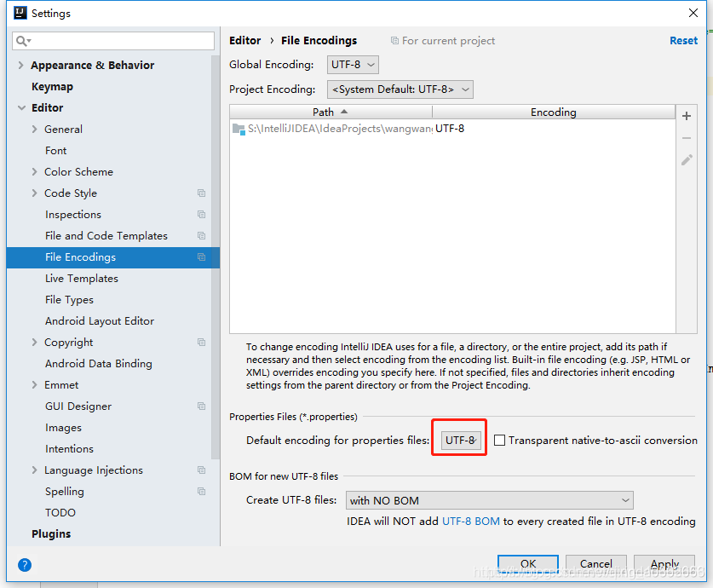Open the Project Encoding dropdown
This screenshot has height=588, width=713.
(400, 89)
